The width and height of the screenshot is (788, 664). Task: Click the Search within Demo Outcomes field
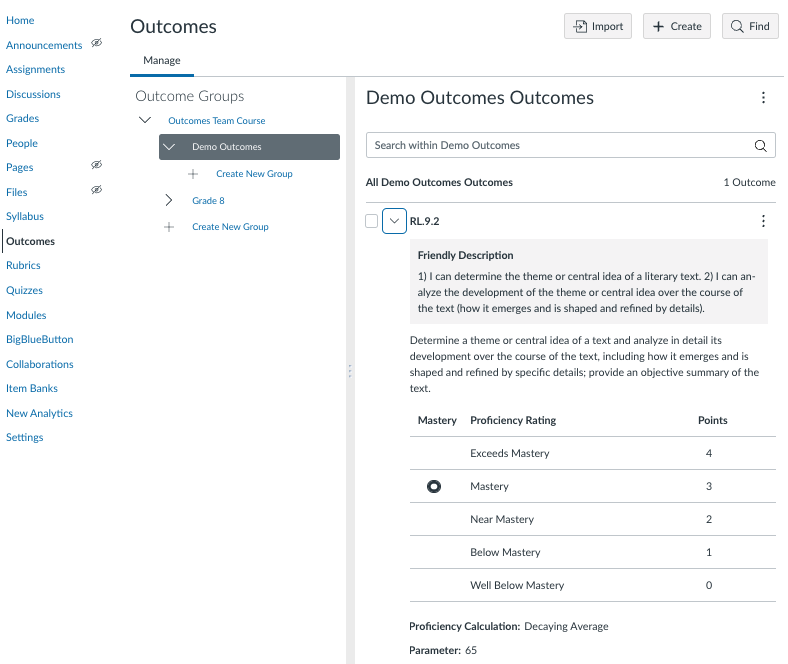point(560,145)
